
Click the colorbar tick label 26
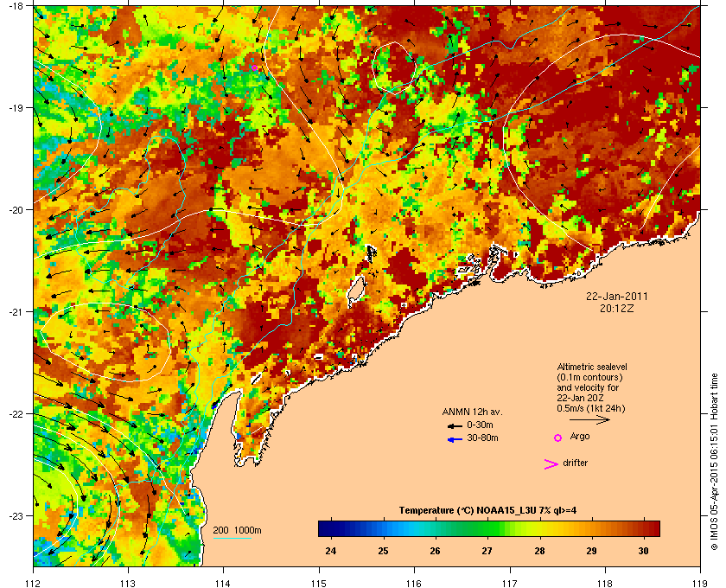[x=435, y=551]
